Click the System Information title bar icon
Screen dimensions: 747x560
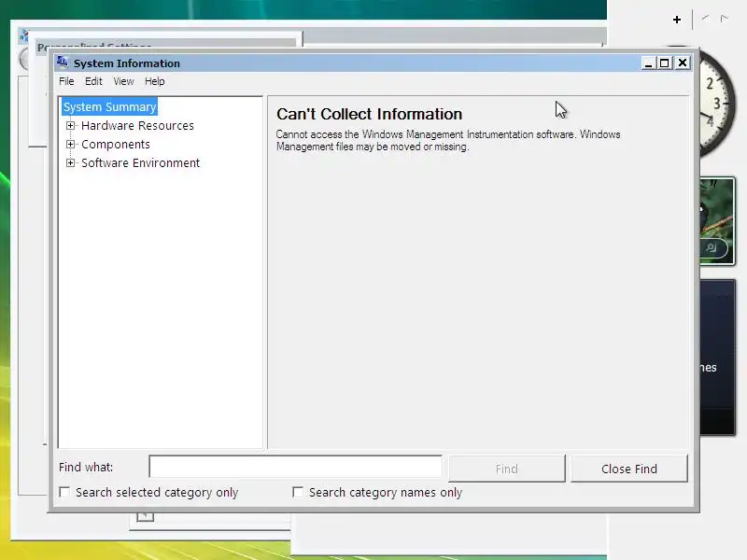click(x=62, y=63)
